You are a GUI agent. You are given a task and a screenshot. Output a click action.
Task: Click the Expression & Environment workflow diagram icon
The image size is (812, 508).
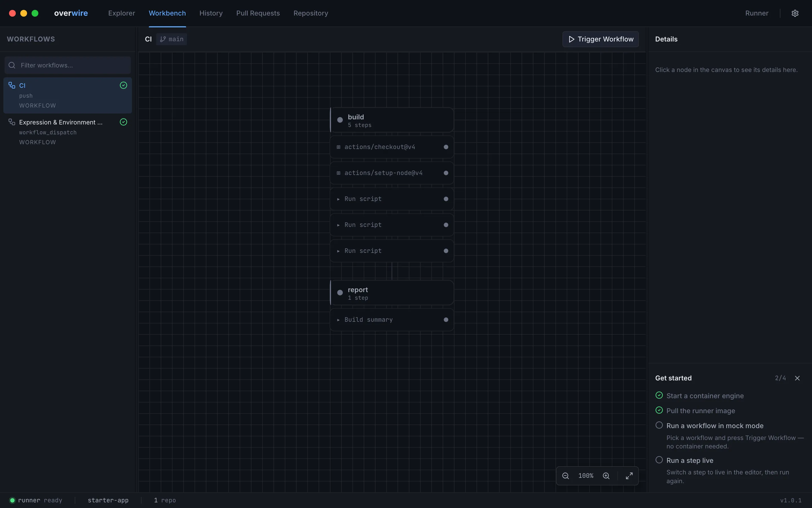(x=12, y=122)
